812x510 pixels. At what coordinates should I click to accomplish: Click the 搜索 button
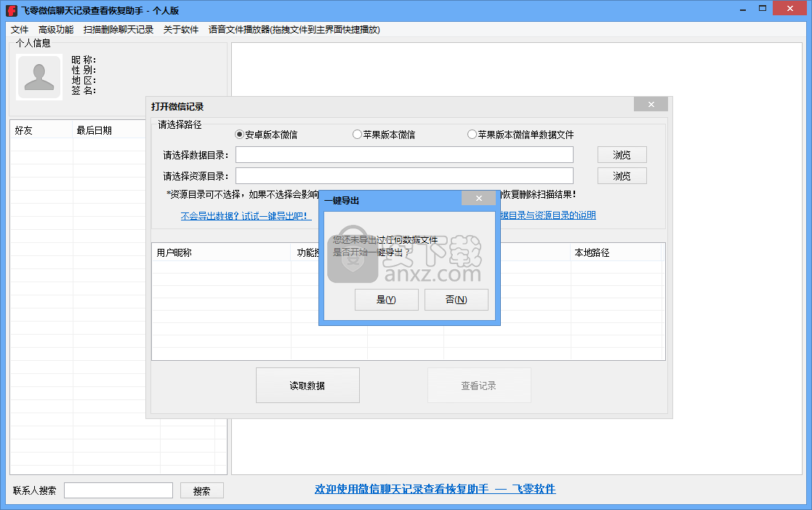(202, 491)
